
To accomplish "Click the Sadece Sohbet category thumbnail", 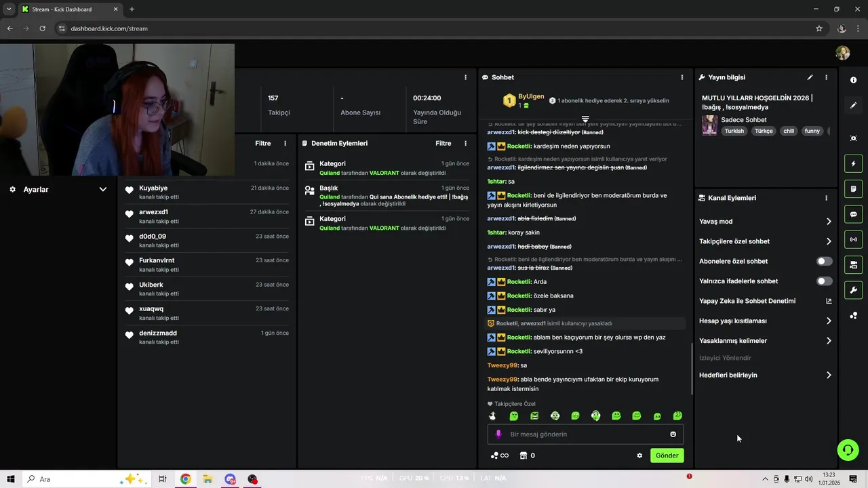I will click(x=709, y=125).
